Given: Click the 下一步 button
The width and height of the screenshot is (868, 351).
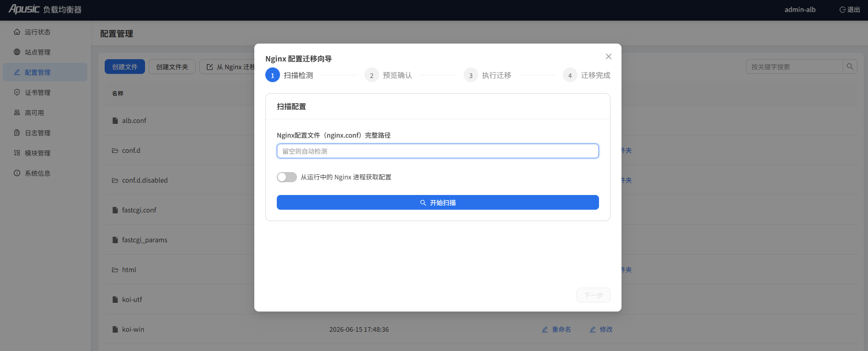Looking at the screenshot, I should click(594, 295).
